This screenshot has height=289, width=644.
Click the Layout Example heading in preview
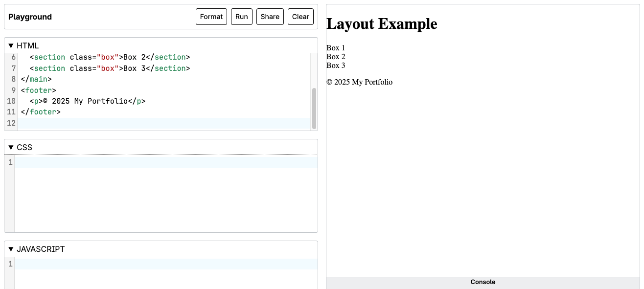[382, 23]
